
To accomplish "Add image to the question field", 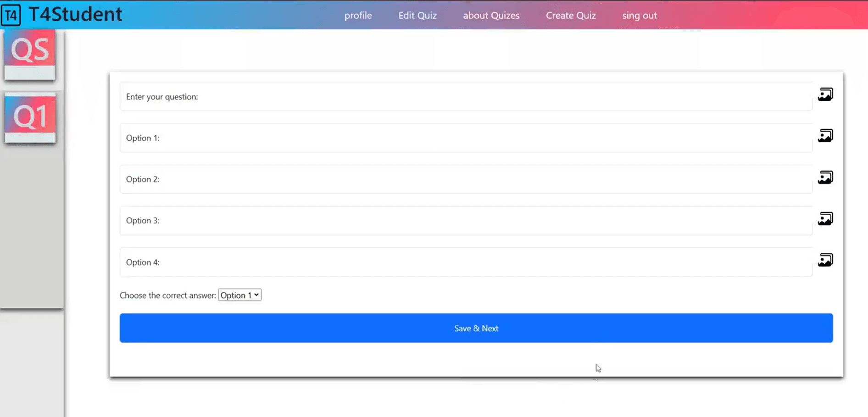I will 825,95.
